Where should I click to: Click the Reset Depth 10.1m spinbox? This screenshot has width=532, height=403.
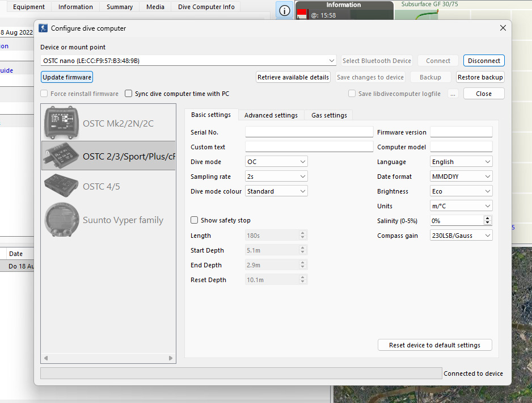[x=276, y=280]
